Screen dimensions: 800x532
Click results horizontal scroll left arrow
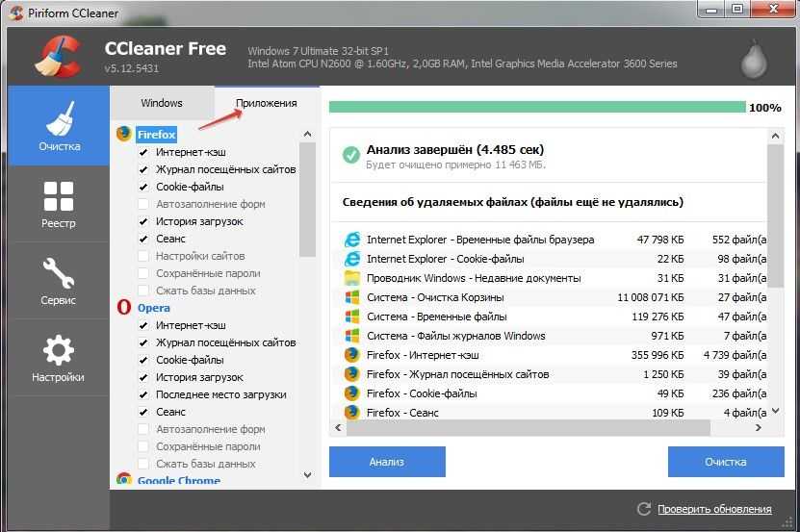pyautogui.click(x=338, y=428)
